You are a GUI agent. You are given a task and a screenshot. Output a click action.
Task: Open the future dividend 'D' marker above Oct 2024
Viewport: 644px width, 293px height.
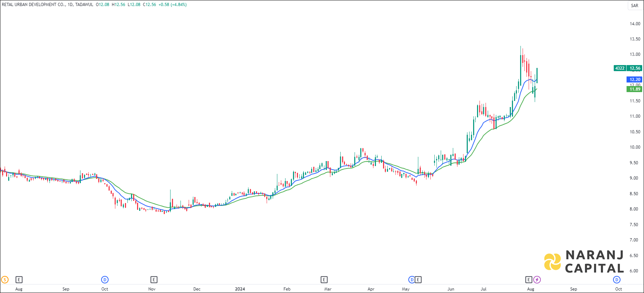[617, 280]
